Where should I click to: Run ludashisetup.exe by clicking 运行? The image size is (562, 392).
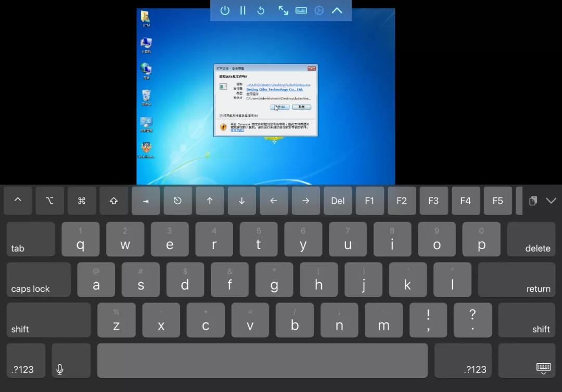point(279,107)
